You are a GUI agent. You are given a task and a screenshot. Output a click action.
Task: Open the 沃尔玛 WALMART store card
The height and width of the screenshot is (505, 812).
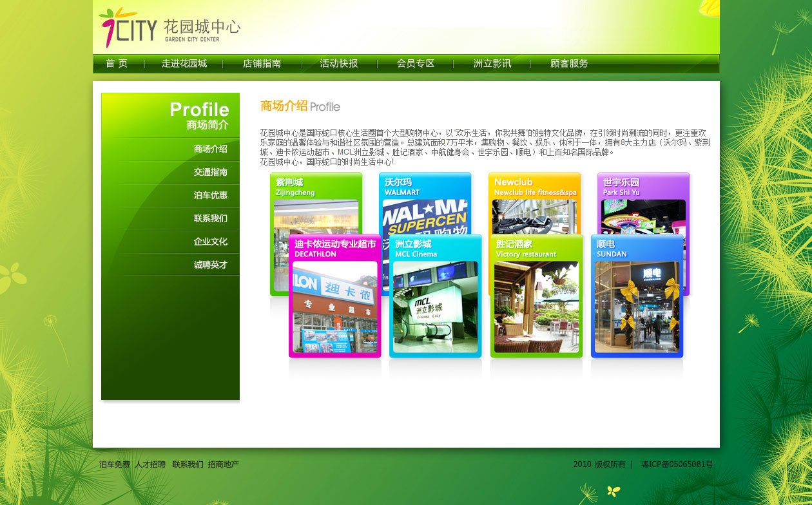point(425,202)
